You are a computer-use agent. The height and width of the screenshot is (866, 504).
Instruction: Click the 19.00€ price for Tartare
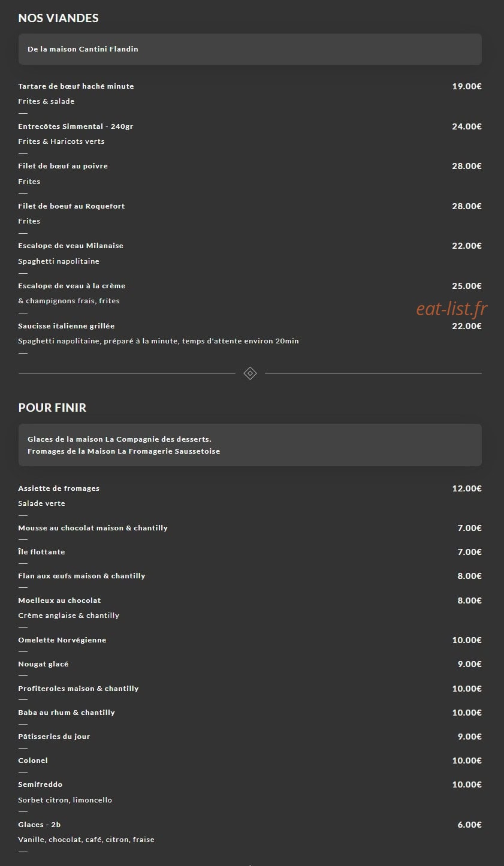467,86
